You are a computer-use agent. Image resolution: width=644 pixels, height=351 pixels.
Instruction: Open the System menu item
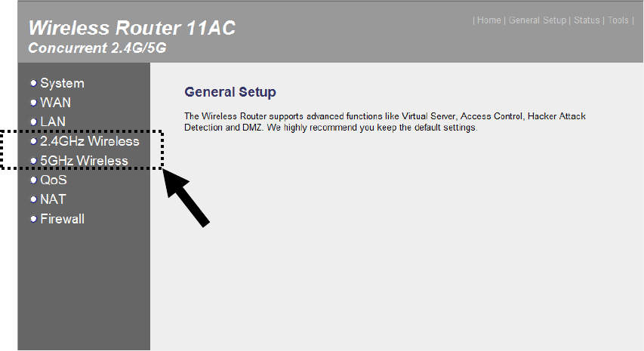[62, 83]
